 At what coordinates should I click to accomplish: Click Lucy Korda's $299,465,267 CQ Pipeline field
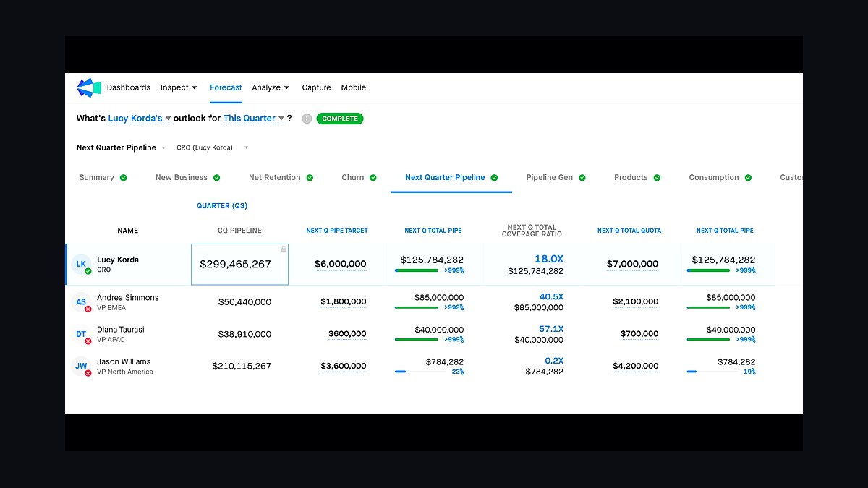tap(239, 265)
